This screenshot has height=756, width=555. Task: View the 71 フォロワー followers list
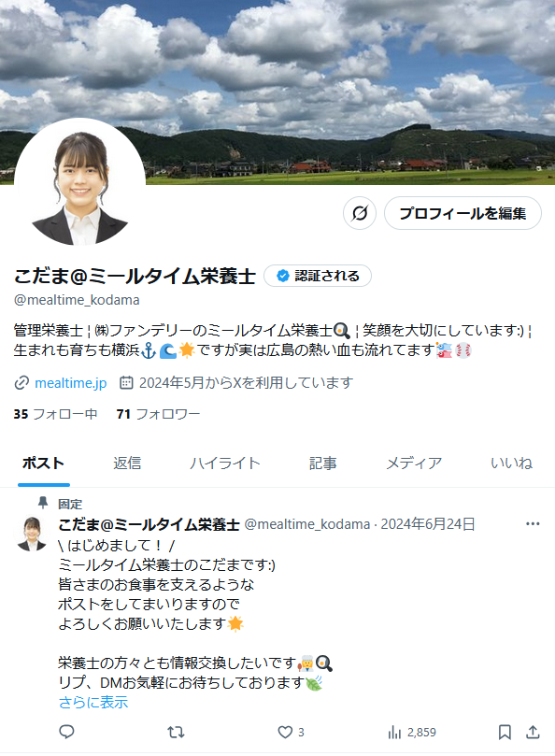[x=158, y=414]
